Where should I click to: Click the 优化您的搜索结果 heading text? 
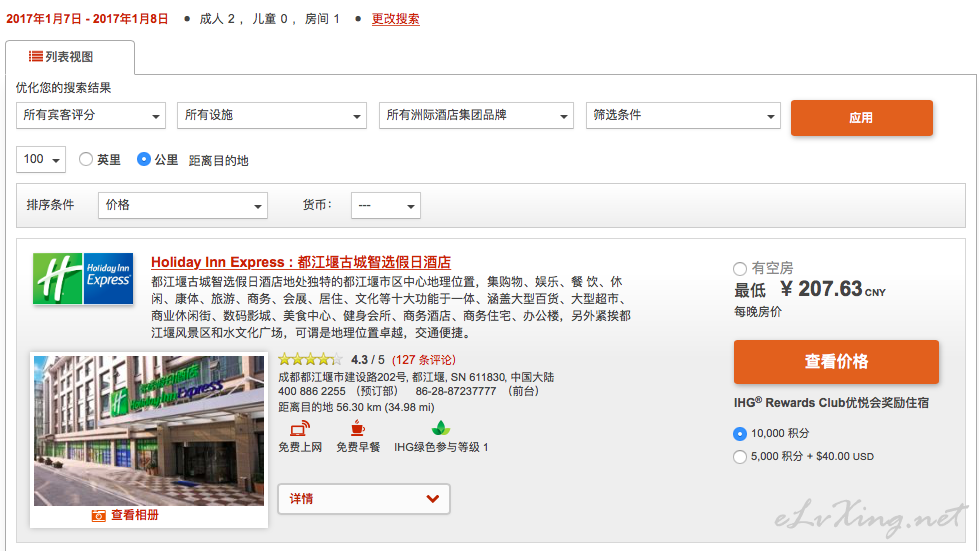[x=63, y=88]
